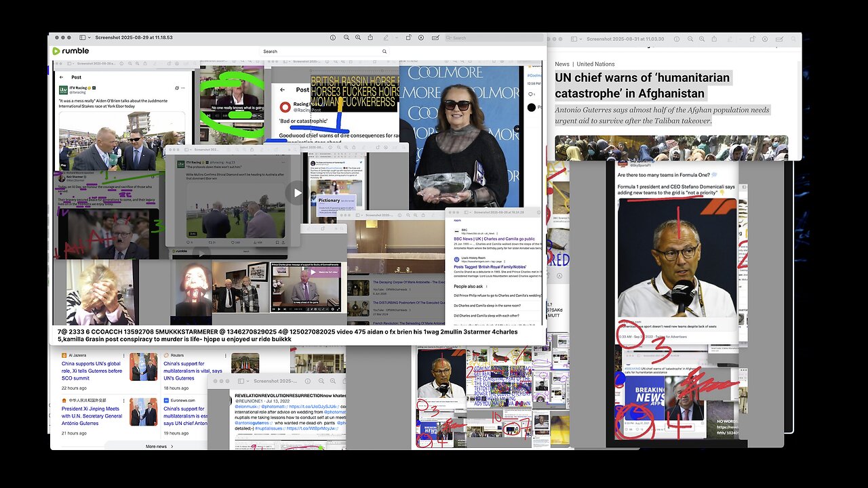Play the Willie Mullins ITV Racing video
This screenshot has width=868, height=488.
297,193
